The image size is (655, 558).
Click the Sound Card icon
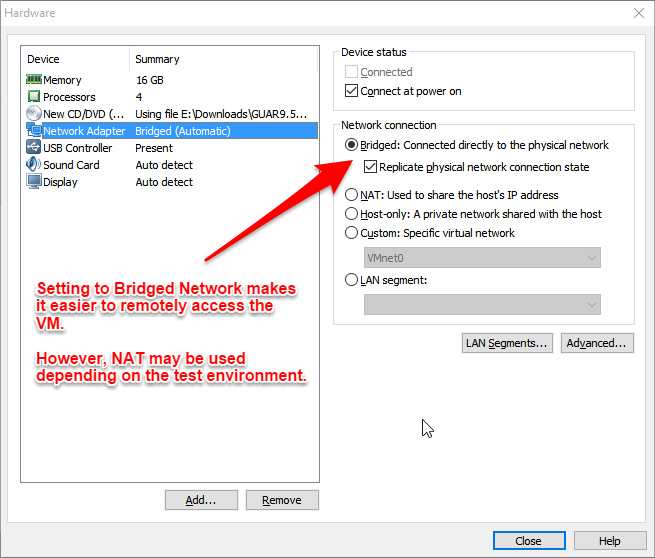(x=34, y=165)
